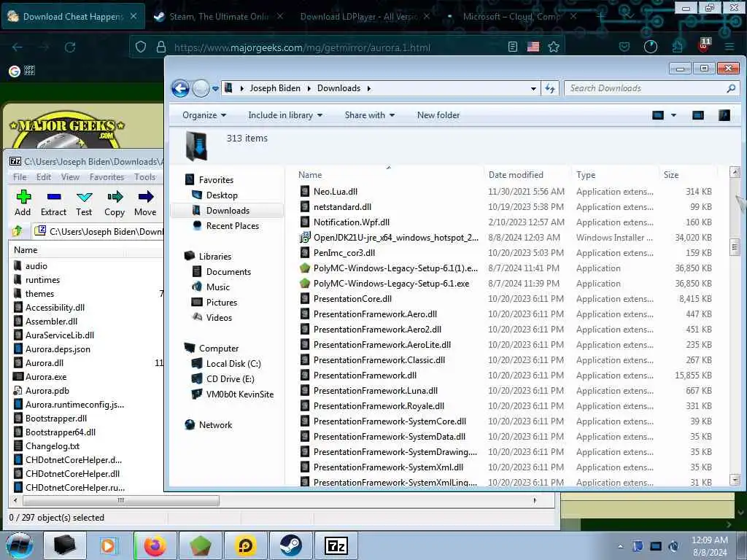Sort Explorer list by Size column
This screenshot has width=747, height=560.
tap(671, 175)
